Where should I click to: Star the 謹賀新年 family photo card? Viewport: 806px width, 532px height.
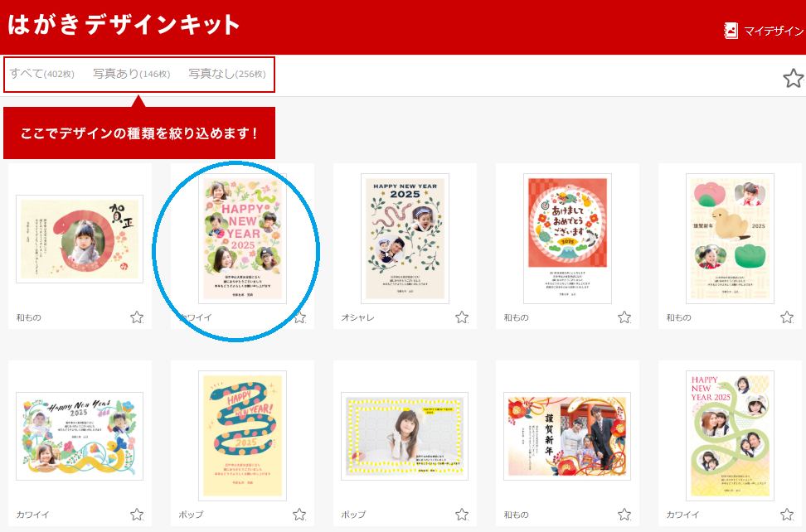coord(624,514)
